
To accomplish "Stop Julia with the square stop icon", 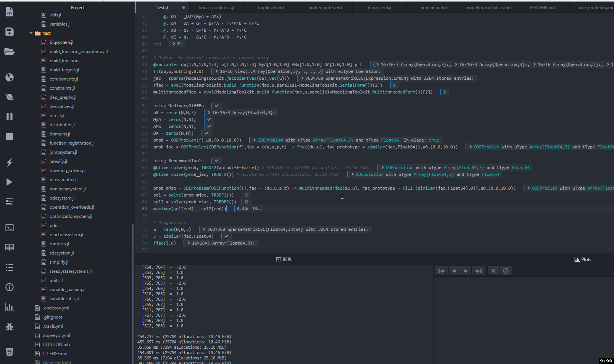I will point(10,137).
